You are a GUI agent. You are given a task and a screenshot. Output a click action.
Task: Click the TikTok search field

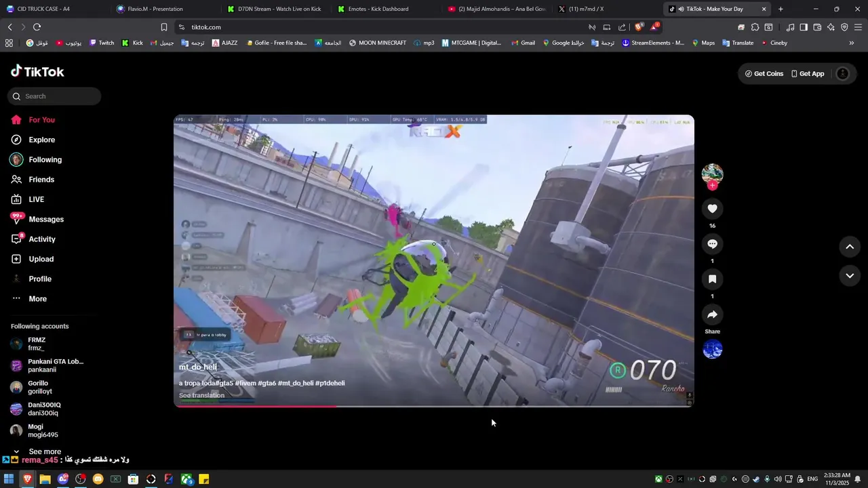coord(54,96)
